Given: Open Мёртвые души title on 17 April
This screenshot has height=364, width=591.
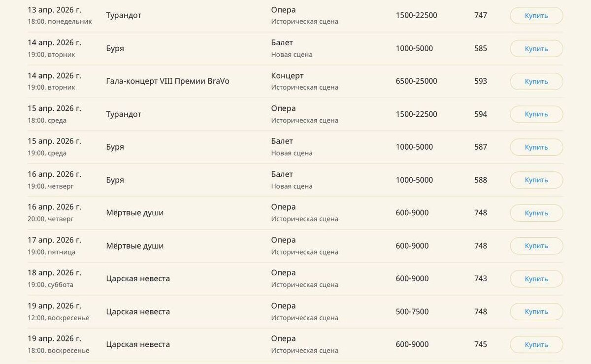Looking at the screenshot, I should coord(134,246).
